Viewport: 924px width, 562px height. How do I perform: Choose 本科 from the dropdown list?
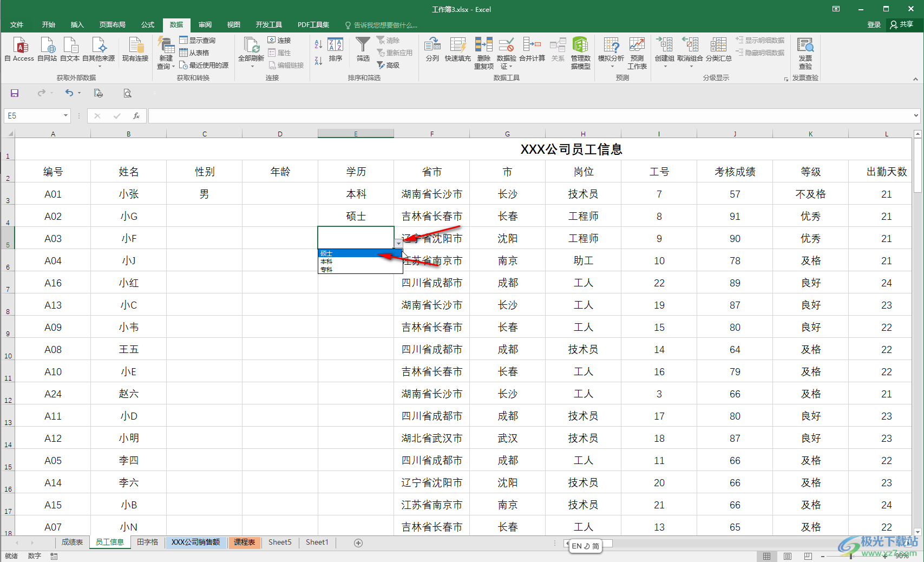pyautogui.click(x=360, y=262)
